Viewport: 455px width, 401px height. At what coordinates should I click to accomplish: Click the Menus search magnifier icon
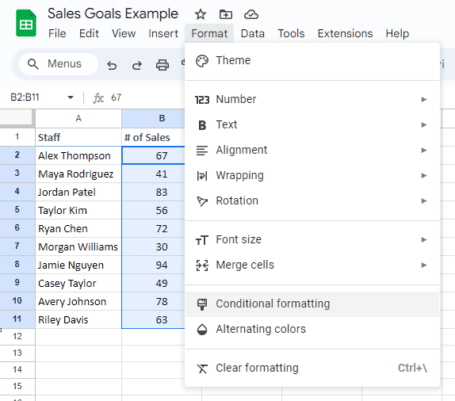click(x=33, y=64)
